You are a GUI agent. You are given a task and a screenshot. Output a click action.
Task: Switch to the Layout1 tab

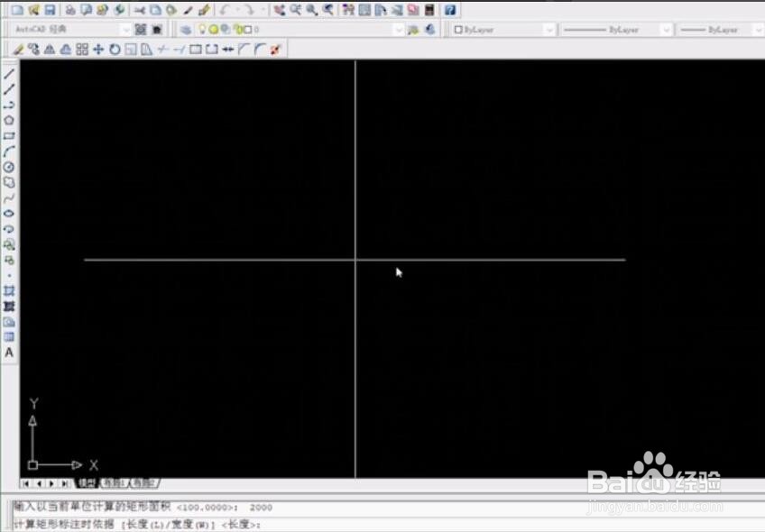114,483
